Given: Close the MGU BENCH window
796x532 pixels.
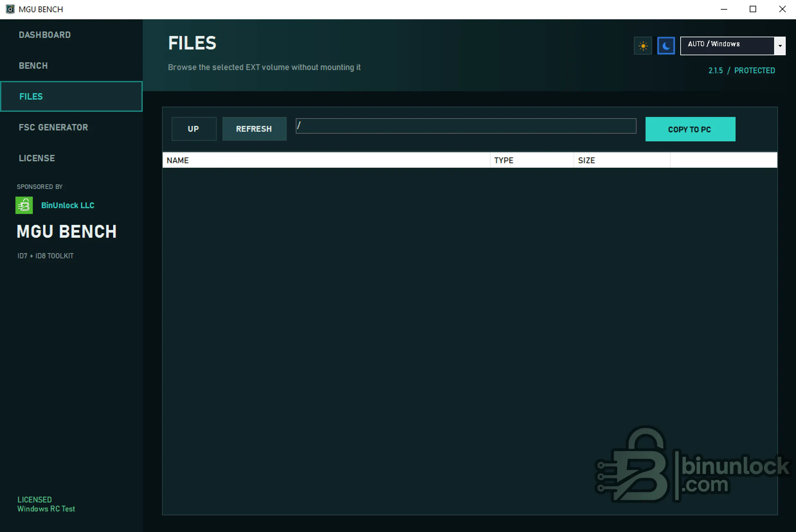Looking at the screenshot, I should tap(782, 9).
